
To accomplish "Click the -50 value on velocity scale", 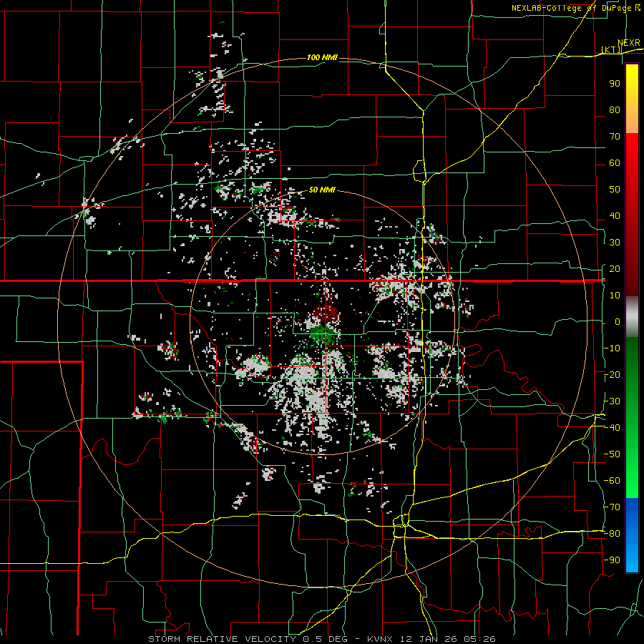I will point(612,454).
